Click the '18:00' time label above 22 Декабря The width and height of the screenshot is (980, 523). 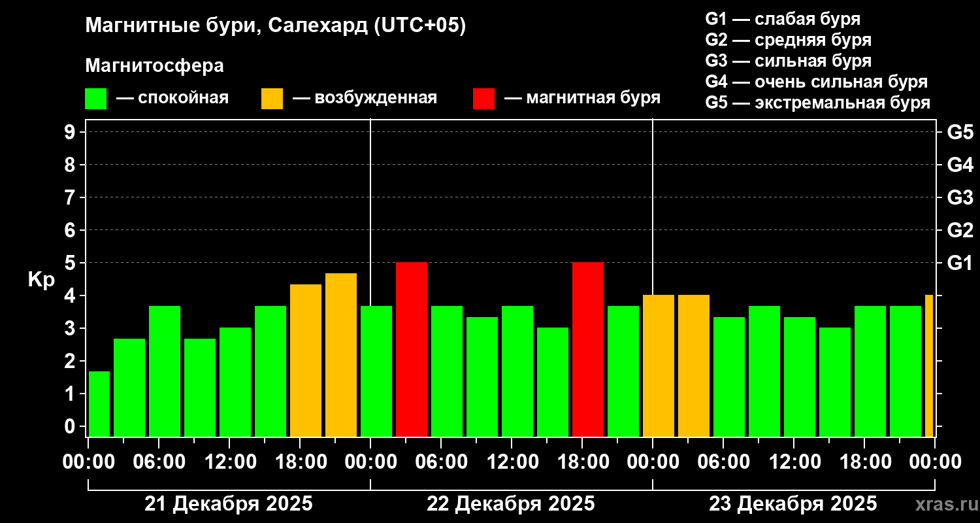point(582,462)
